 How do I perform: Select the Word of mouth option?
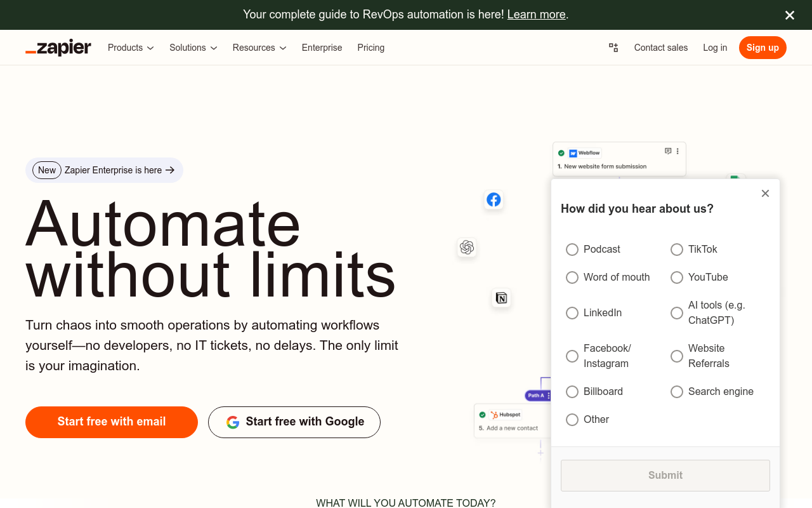point(572,277)
